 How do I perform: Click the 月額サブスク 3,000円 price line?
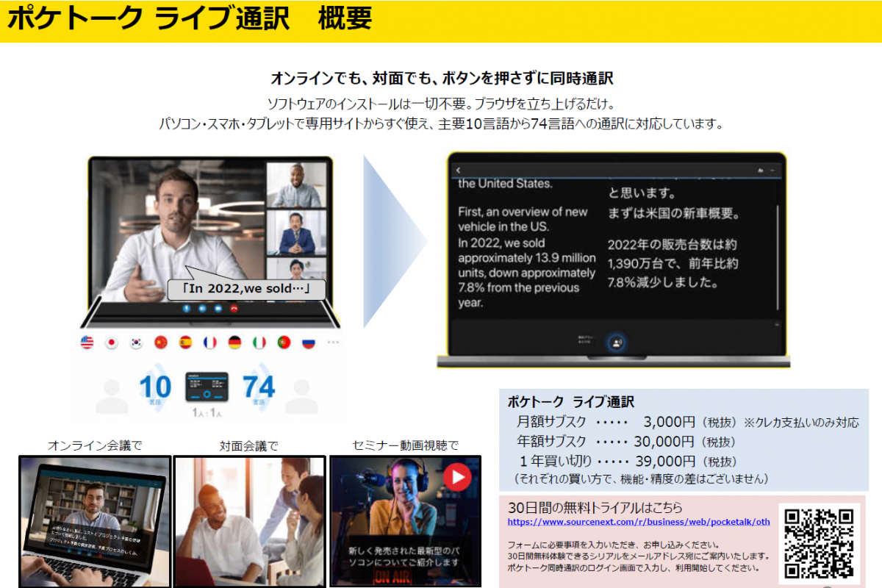point(625,422)
